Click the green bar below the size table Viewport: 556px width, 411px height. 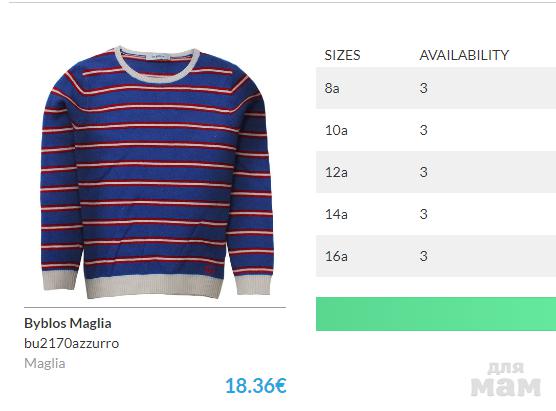click(x=436, y=314)
